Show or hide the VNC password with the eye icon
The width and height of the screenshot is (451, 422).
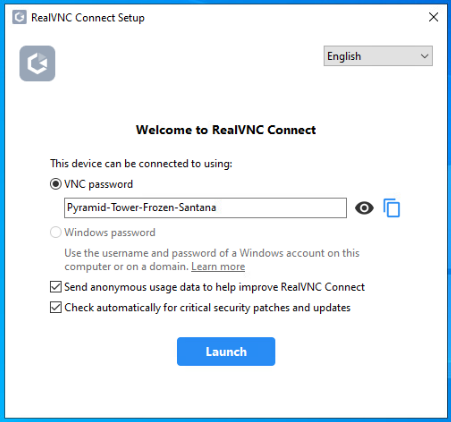pos(364,208)
